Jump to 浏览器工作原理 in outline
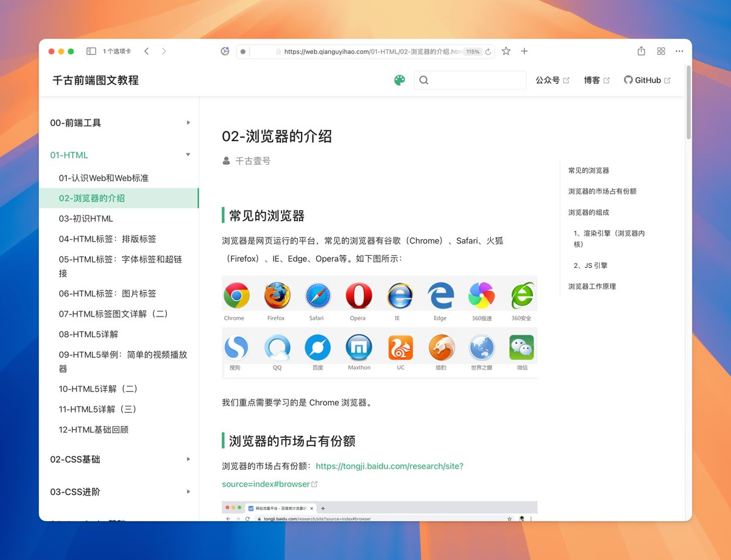The width and height of the screenshot is (731, 560). (592, 286)
